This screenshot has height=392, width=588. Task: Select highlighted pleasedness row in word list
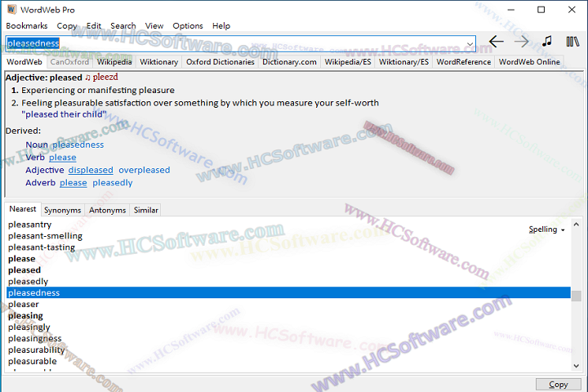[289, 293]
